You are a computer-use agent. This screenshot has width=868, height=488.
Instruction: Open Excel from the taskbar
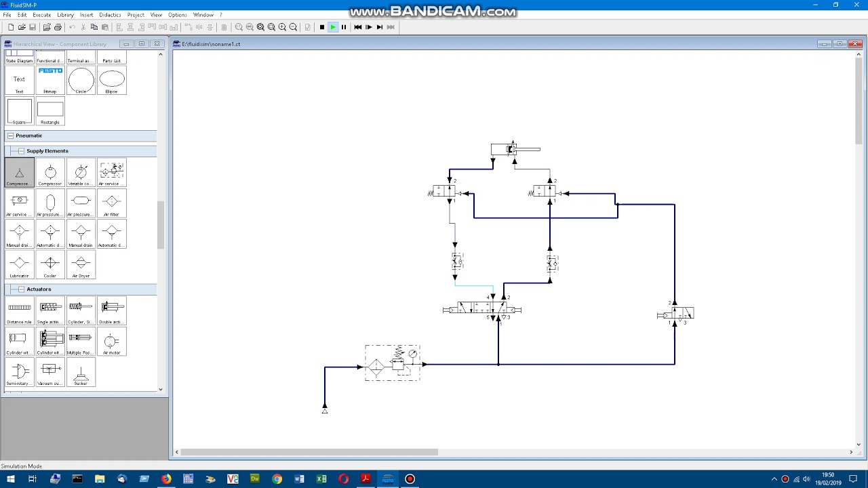coord(321,479)
